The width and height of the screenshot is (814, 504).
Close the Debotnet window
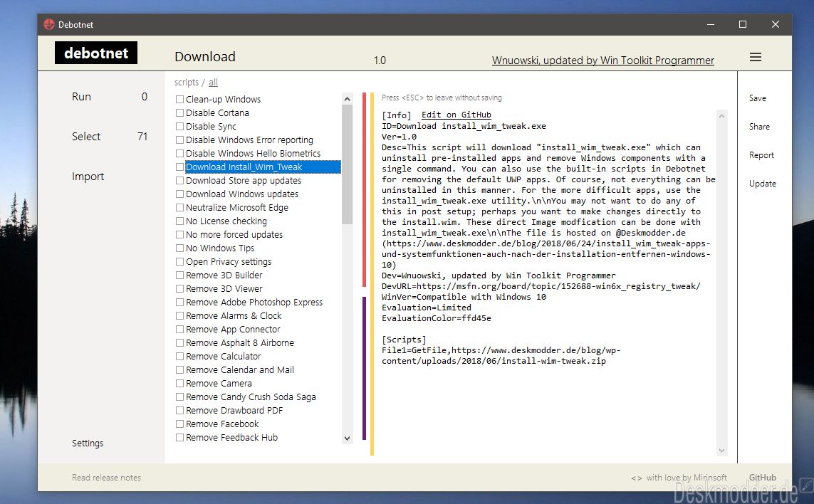[x=776, y=24]
